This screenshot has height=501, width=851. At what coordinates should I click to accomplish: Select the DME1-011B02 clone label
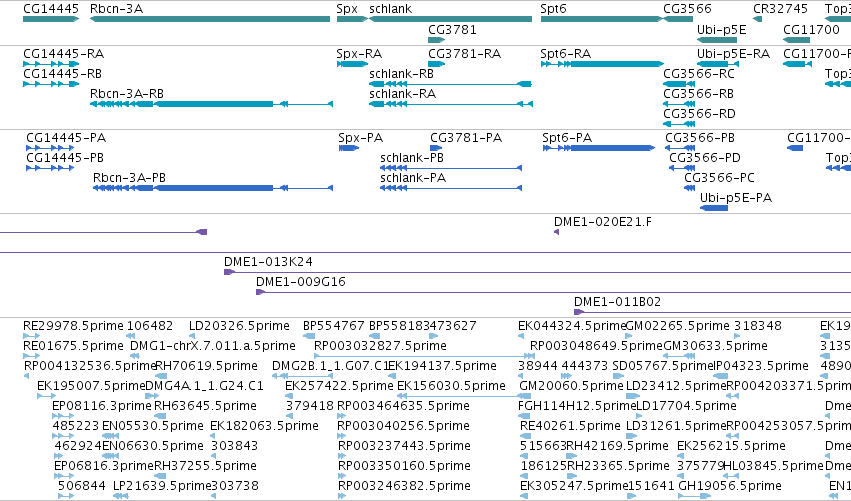click(x=618, y=302)
